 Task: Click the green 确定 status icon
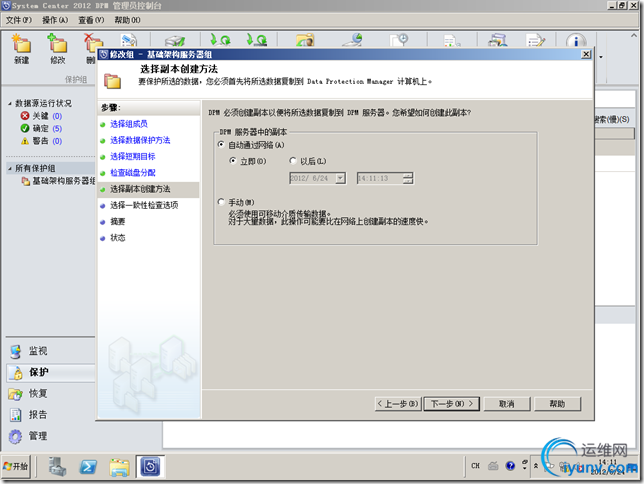[25, 128]
